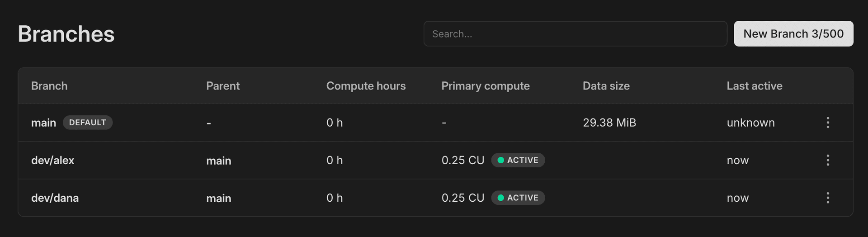Click the Branch column header
868x237 pixels.
point(49,86)
